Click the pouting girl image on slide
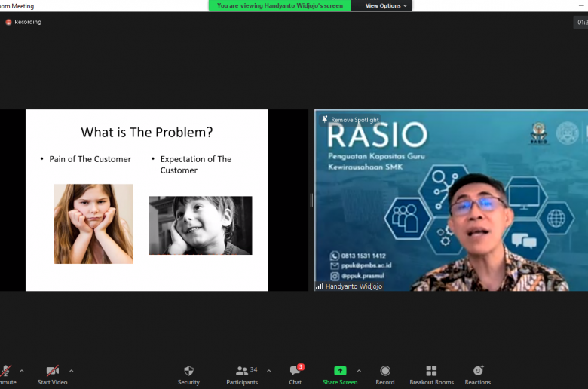The image size is (588, 389). pyautogui.click(x=93, y=223)
